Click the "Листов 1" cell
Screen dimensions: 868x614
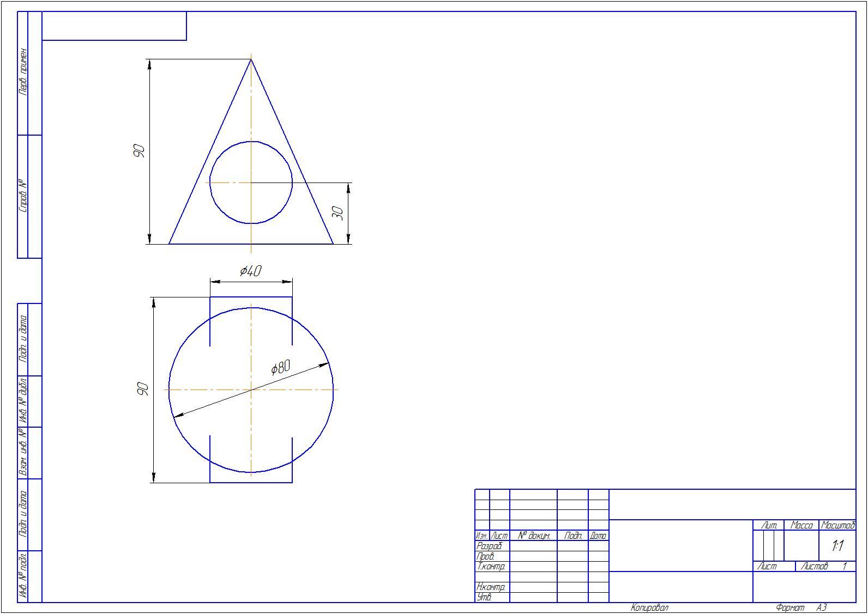tap(825, 567)
